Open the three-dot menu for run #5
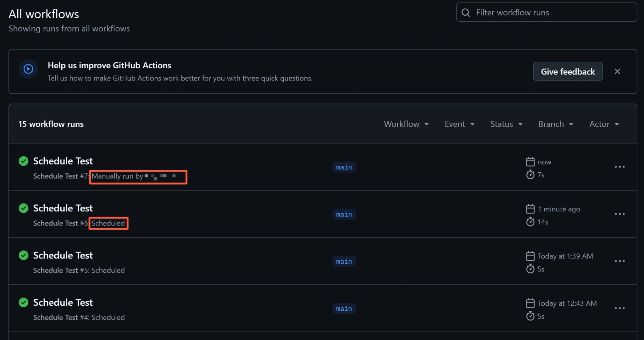This screenshot has width=644, height=340. coord(620,261)
